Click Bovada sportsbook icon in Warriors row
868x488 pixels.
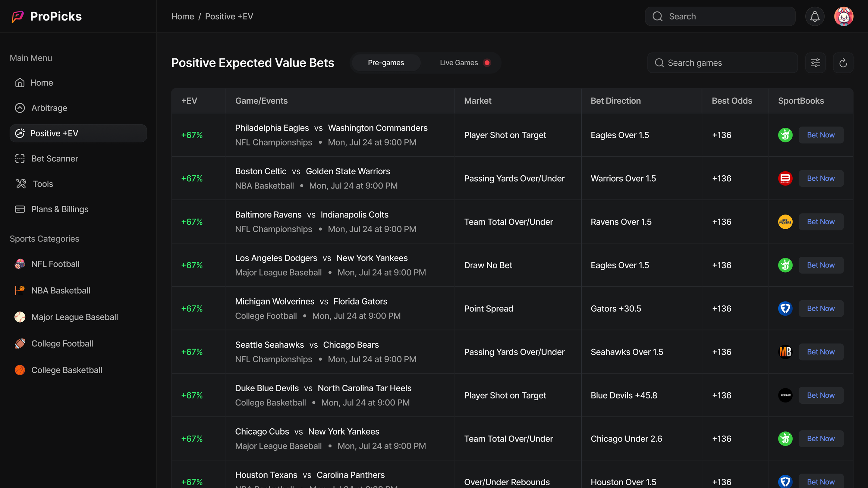point(785,178)
